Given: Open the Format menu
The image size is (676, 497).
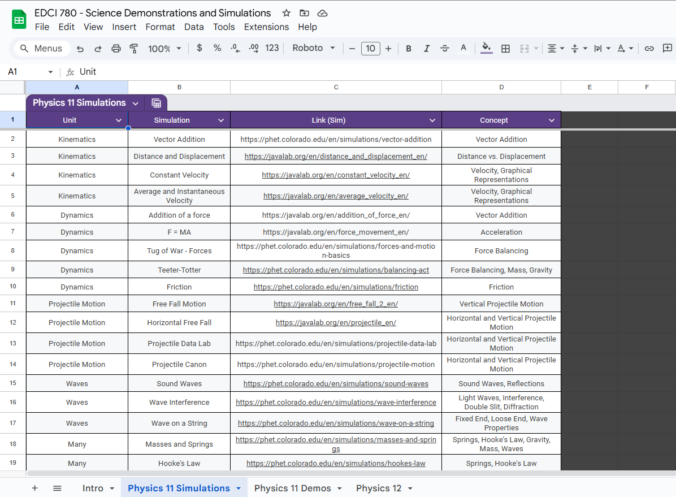Looking at the screenshot, I should [160, 27].
